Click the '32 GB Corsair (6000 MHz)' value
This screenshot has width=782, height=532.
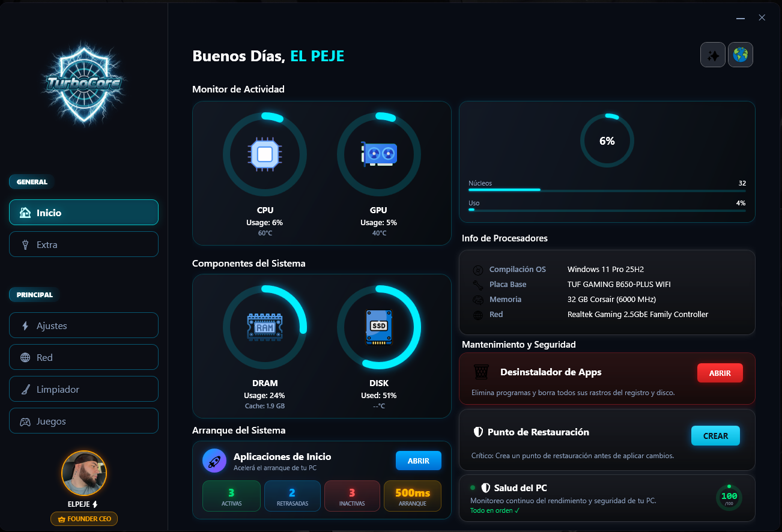tap(611, 300)
